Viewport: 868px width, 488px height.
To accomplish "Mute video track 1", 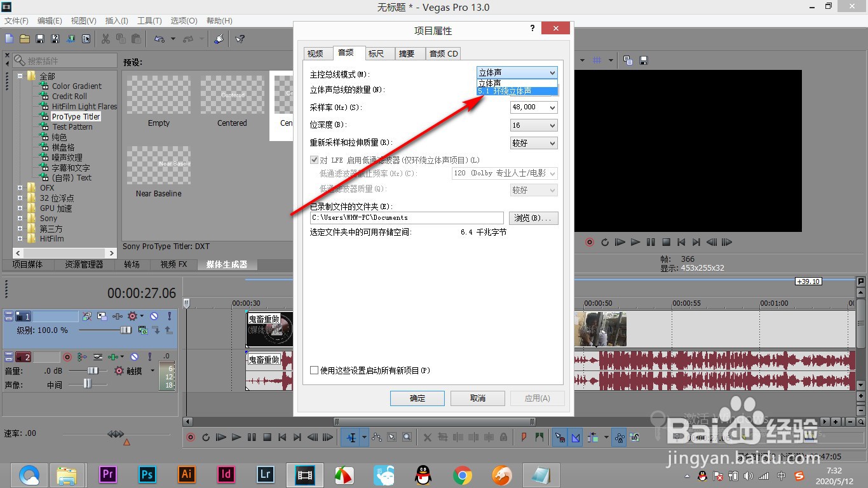I will [x=154, y=316].
